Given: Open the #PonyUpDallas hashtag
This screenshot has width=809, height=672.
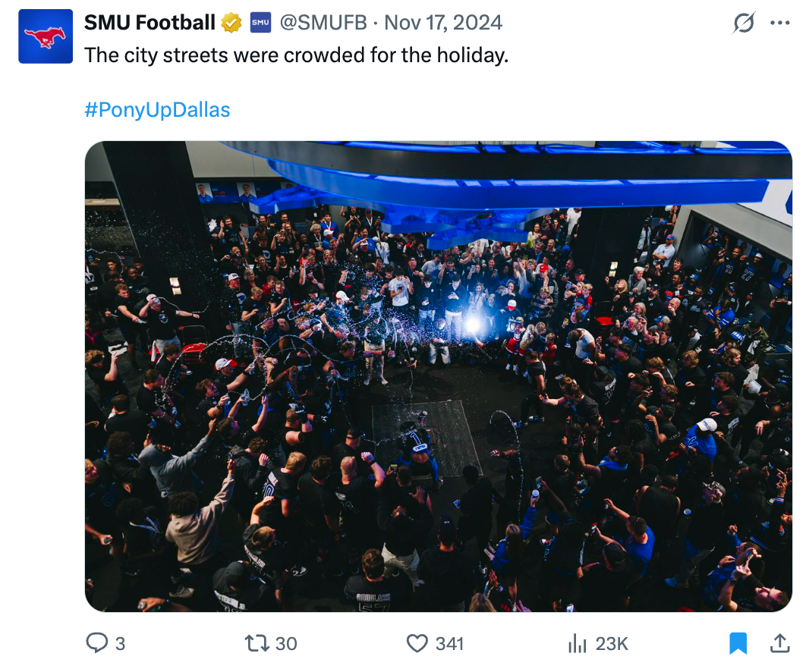Looking at the screenshot, I should (157, 110).
